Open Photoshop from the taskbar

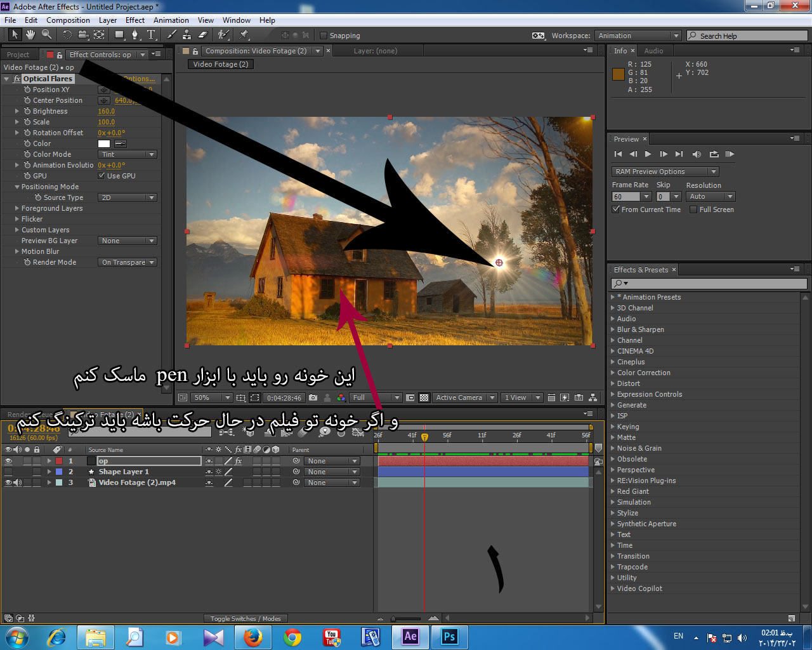pyautogui.click(x=449, y=637)
